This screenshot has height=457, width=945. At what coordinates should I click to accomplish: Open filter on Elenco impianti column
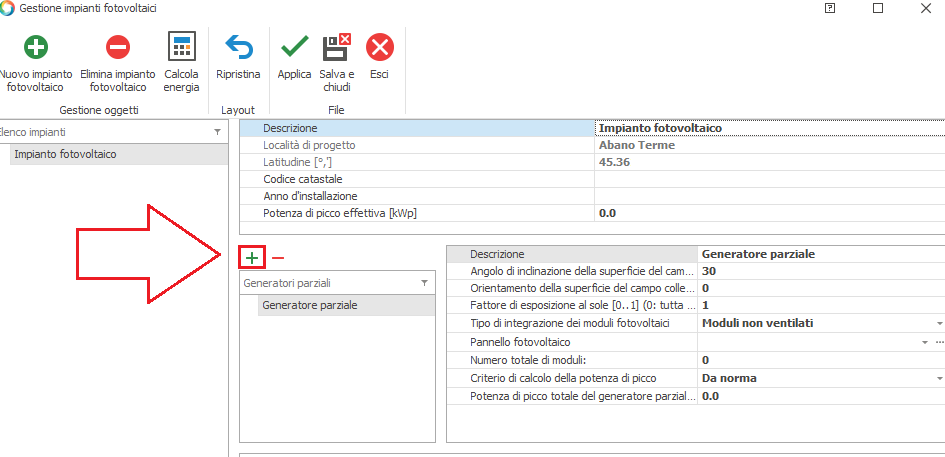(x=217, y=132)
